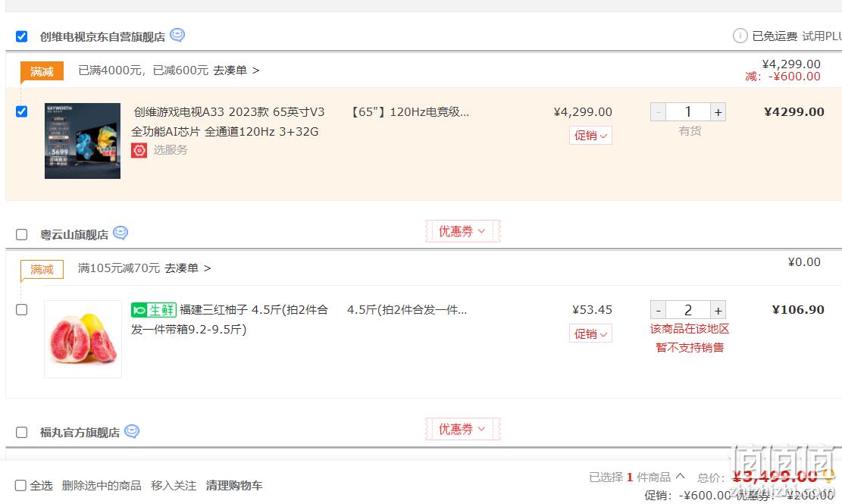
Task: Decrease TV quantity with minus button
Action: pyautogui.click(x=659, y=112)
